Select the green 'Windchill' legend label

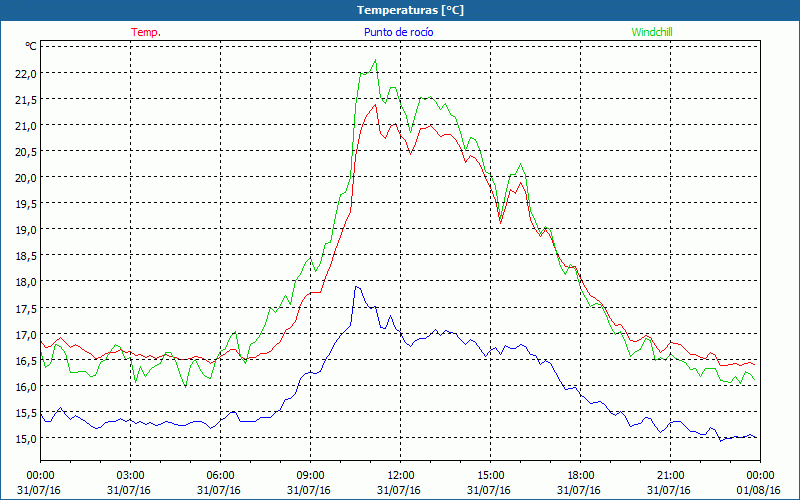(652, 32)
